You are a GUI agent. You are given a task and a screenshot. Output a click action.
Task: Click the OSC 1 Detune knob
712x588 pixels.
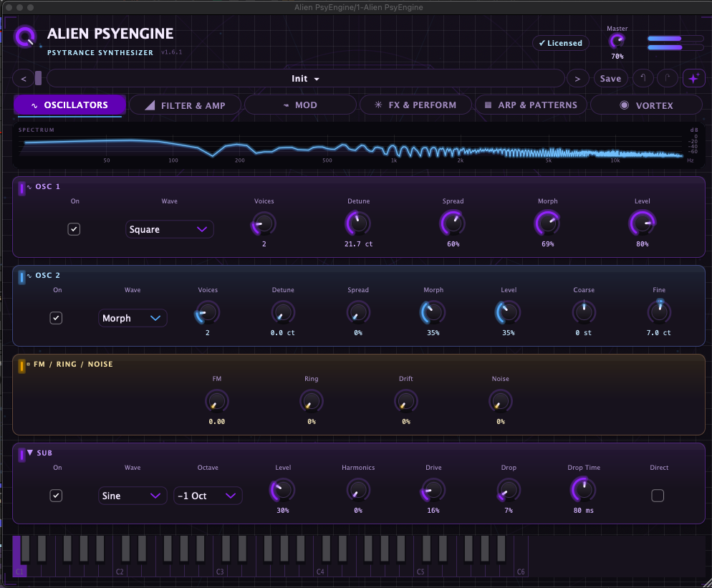[358, 223]
